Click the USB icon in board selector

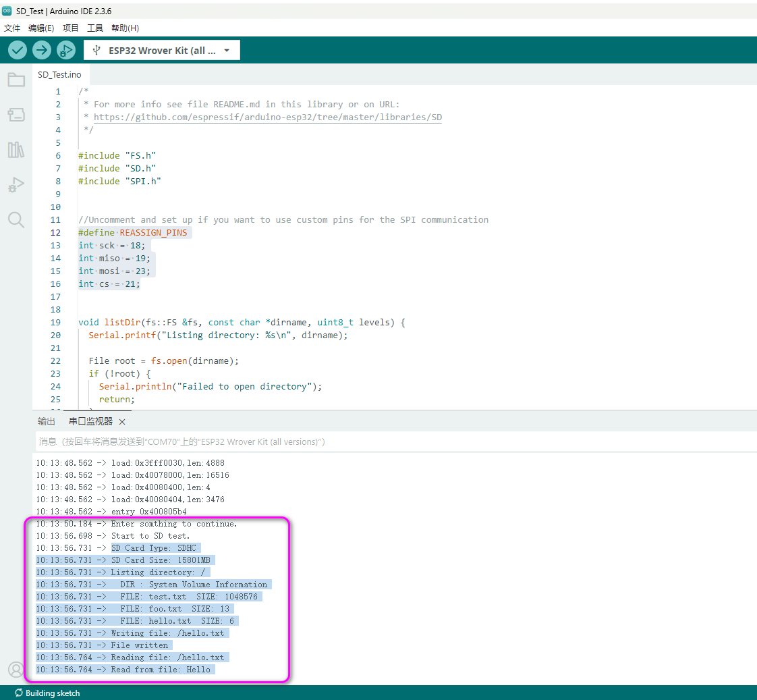96,50
